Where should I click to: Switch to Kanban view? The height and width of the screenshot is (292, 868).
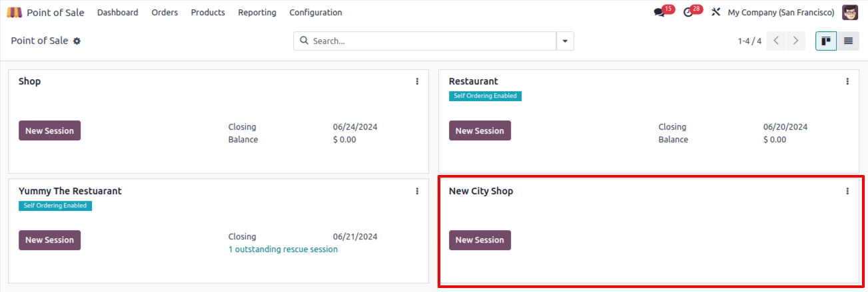point(826,41)
